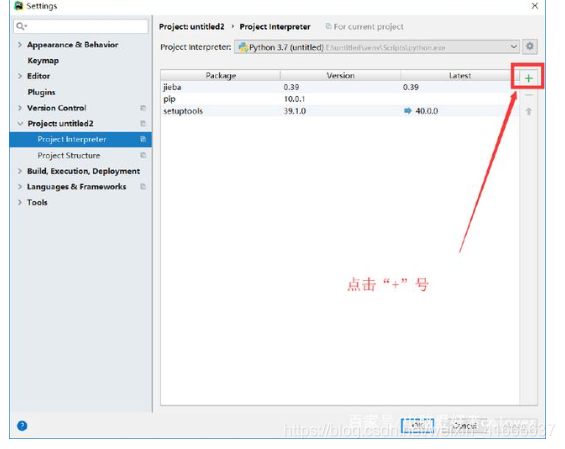The height and width of the screenshot is (449, 565).
Task: Click the settings search input field
Action: 81,26
